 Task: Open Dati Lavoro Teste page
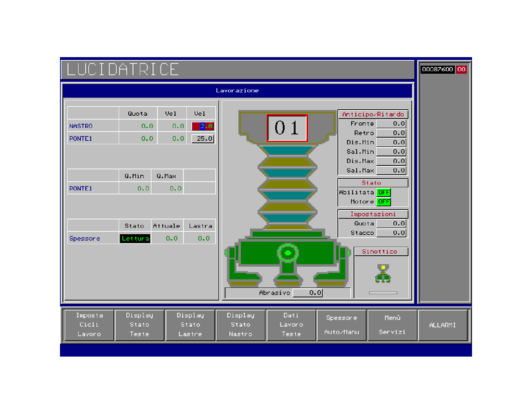coord(291,325)
